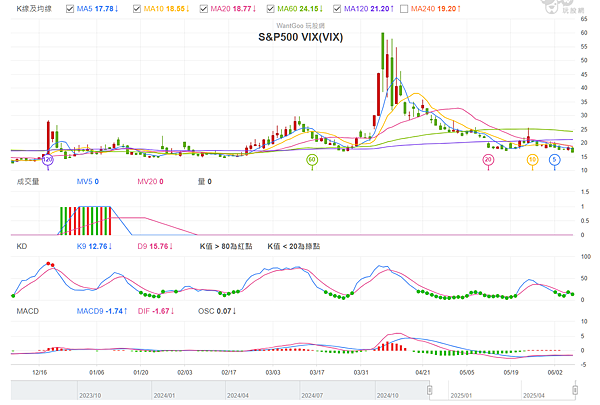This screenshot has width=600, height=405.
Task: Grab the right range selector handle
Action: [575, 390]
